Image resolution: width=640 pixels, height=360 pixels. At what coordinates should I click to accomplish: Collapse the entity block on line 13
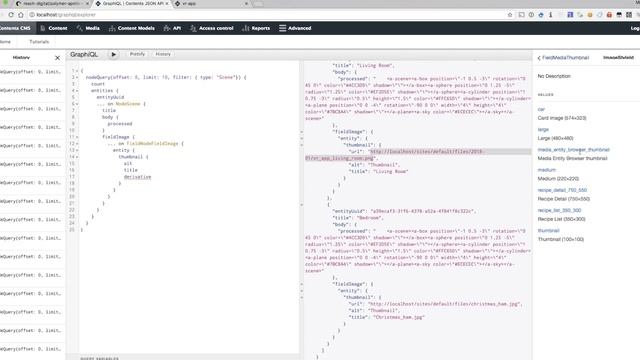pyautogui.click(x=77, y=150)
